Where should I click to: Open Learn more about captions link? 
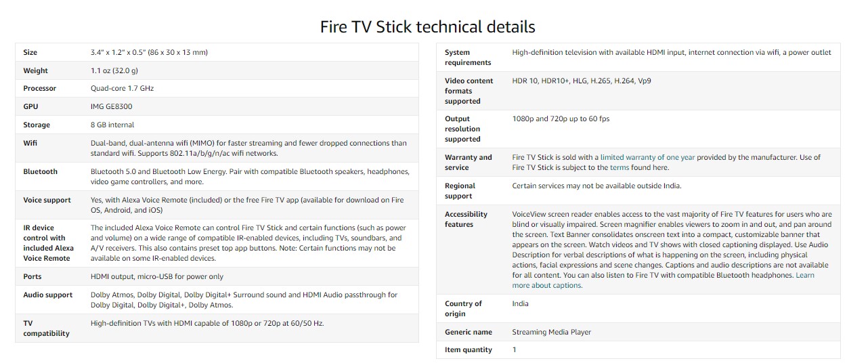coord(664,280)
